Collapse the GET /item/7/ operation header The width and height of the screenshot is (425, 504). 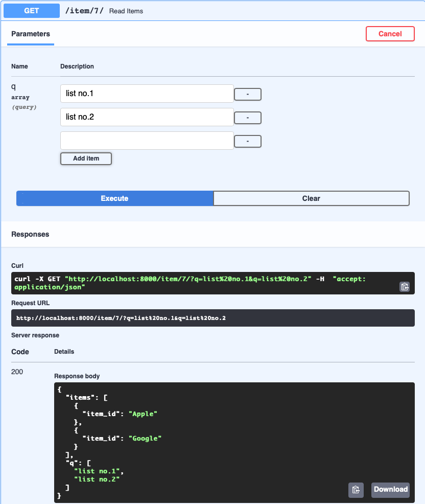coord(212,11)
